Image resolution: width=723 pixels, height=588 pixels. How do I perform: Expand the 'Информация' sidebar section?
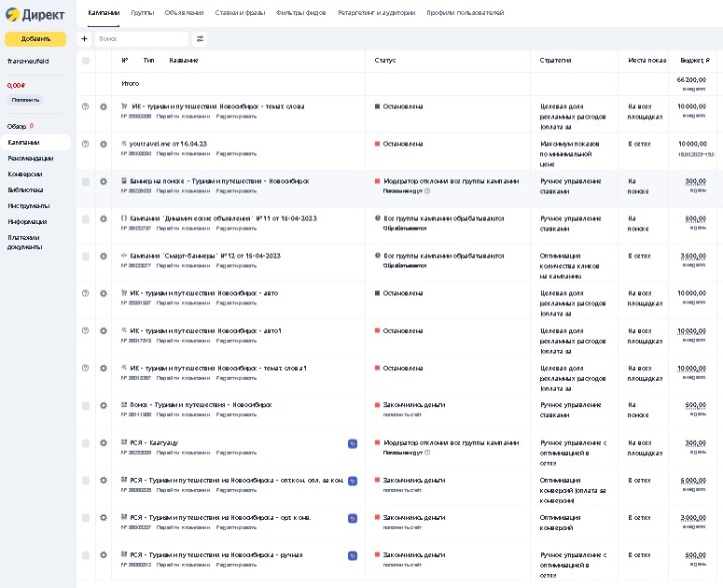[28, 221]
